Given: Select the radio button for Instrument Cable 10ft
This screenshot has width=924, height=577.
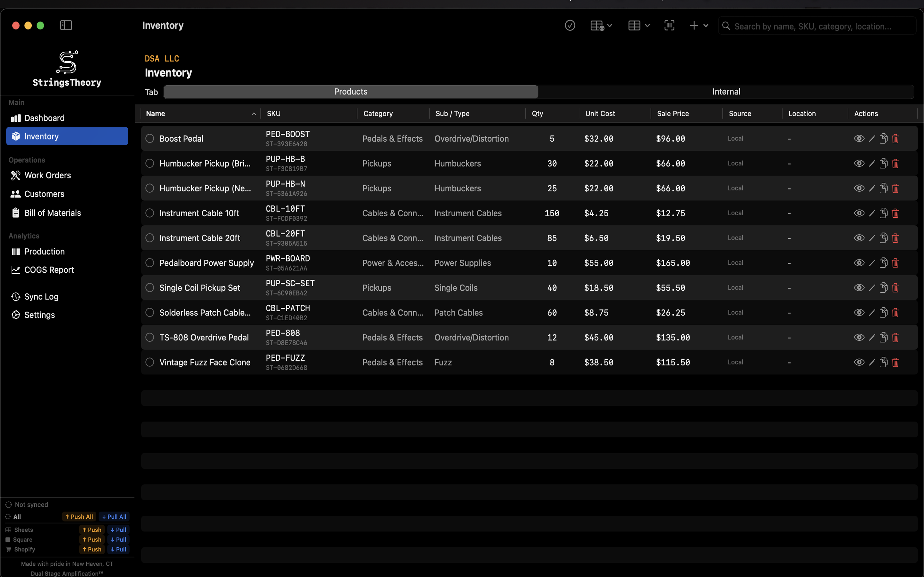Looking at the screenshot, I should pyautogui.click(x=150, y=213).
